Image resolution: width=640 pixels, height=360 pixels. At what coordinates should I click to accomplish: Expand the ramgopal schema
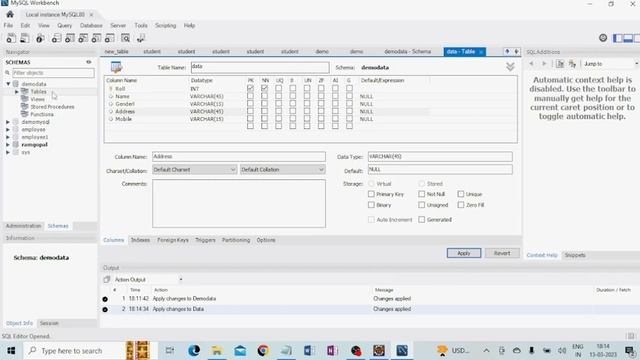pos(8,144)
